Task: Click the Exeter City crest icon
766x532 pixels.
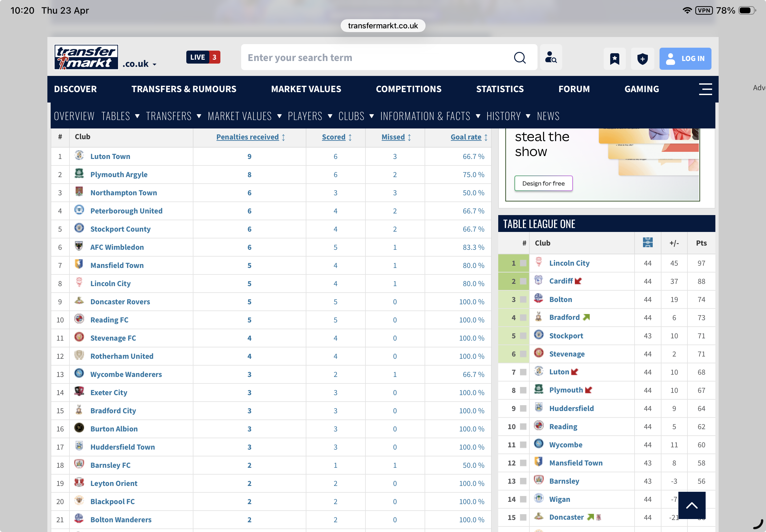Action: pos(79,391)
